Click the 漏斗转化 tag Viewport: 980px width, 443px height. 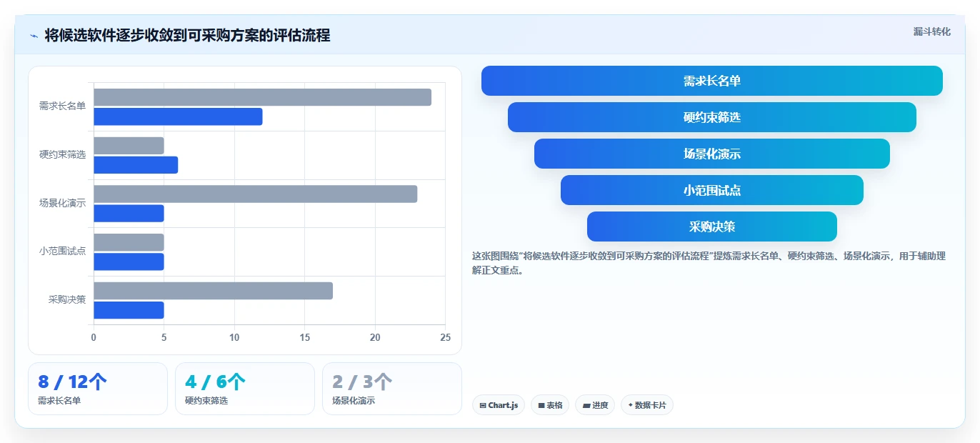tap(931, 31)
